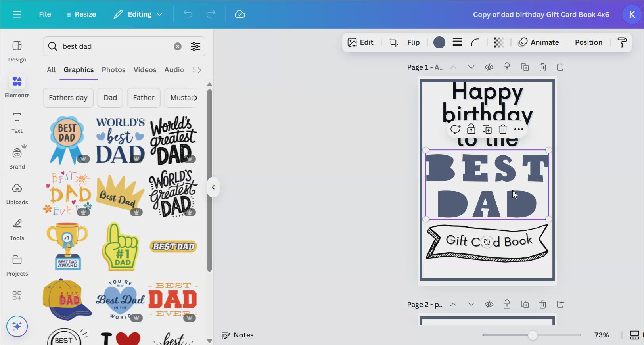Open the Text side panel
644x345 pixels.
point(17,123)
